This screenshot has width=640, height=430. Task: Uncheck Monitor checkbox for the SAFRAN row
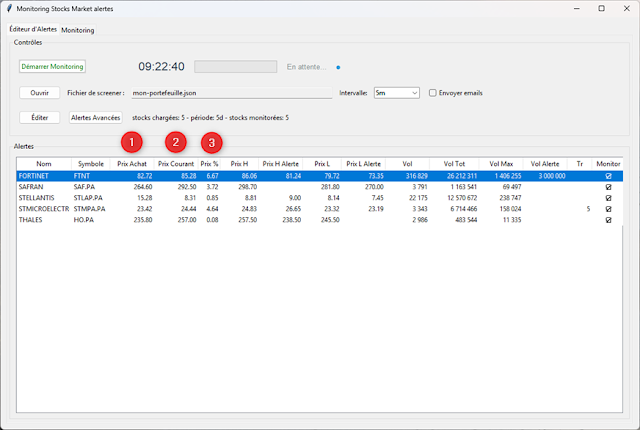click(x=608, y=186)
